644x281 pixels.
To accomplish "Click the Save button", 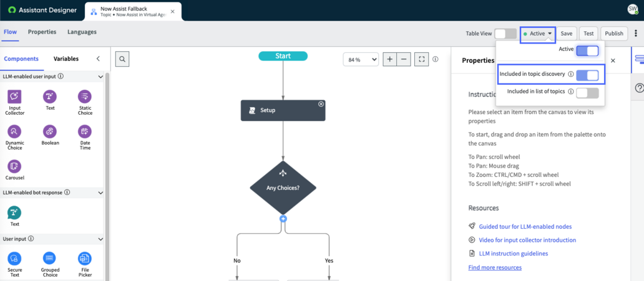I will coord(567,34).
